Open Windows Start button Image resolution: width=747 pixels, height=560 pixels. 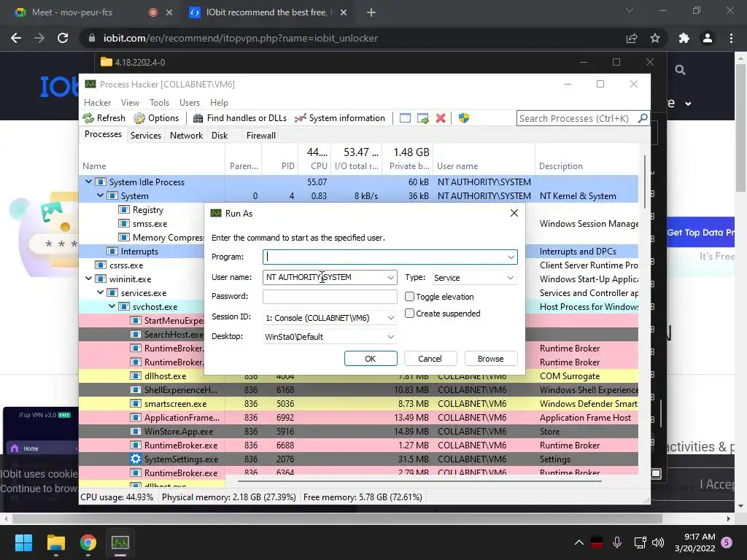[x=23, y=542]
